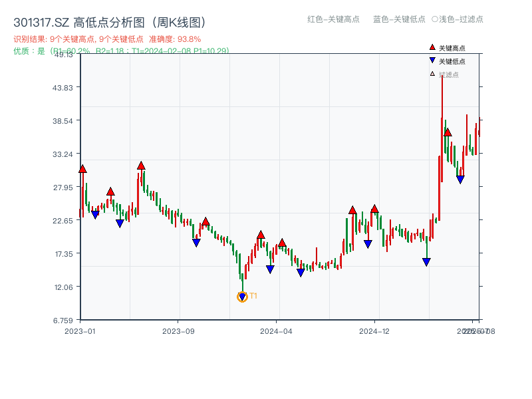The width and height of the screenshot is (532, 399).
Task: Click the x-axis label 2024-04
Action: coord(276,331)
